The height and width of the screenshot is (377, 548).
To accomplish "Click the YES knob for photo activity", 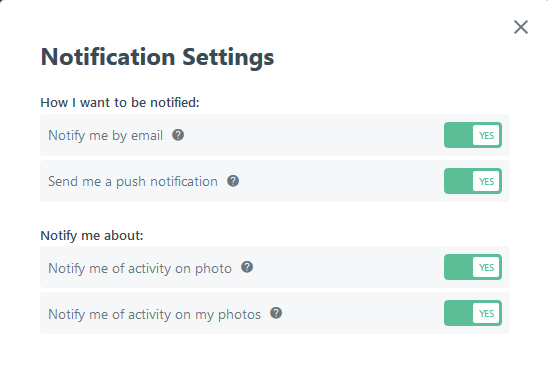I will pyautogui.click(x=486, y=267).
